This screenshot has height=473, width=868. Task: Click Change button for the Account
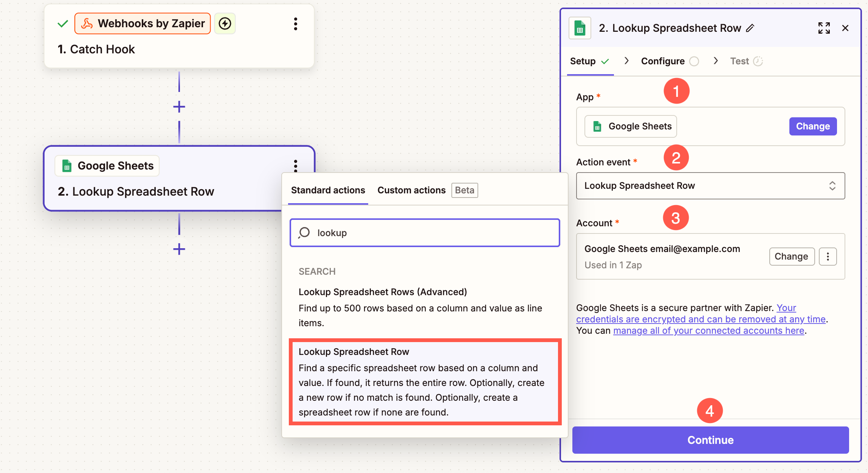[792, 257]
